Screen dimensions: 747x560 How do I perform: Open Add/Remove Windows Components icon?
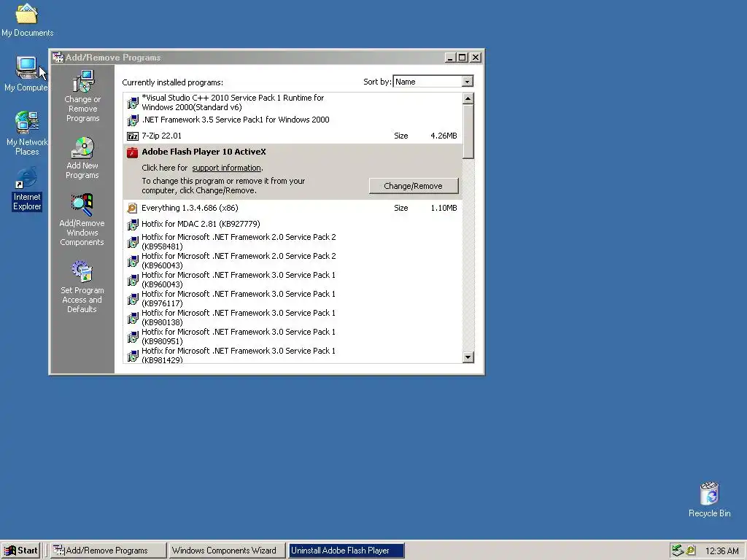(x=82, y=205)
